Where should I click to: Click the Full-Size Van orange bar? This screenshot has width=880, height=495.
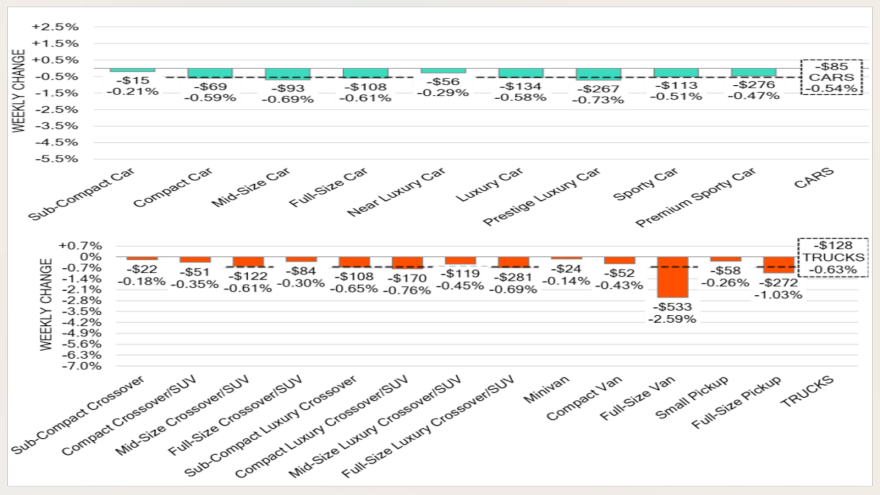[672, 276]
